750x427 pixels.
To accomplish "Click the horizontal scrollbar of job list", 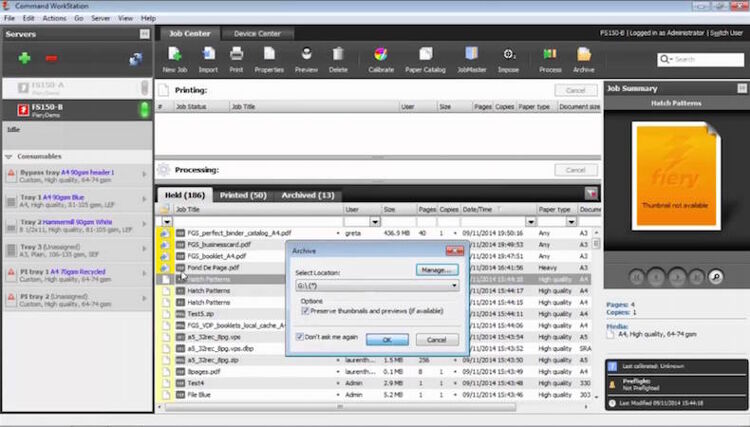I will click(x=340, y=407).
